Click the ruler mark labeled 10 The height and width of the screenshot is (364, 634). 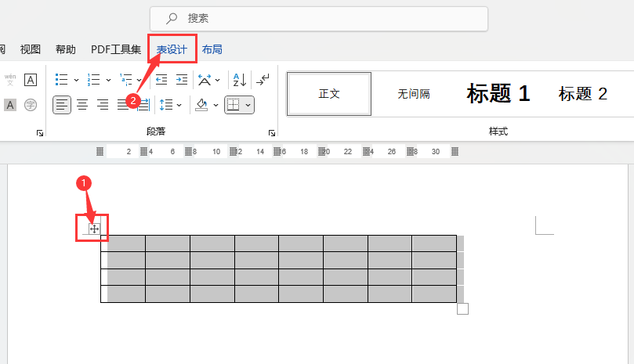216,152
